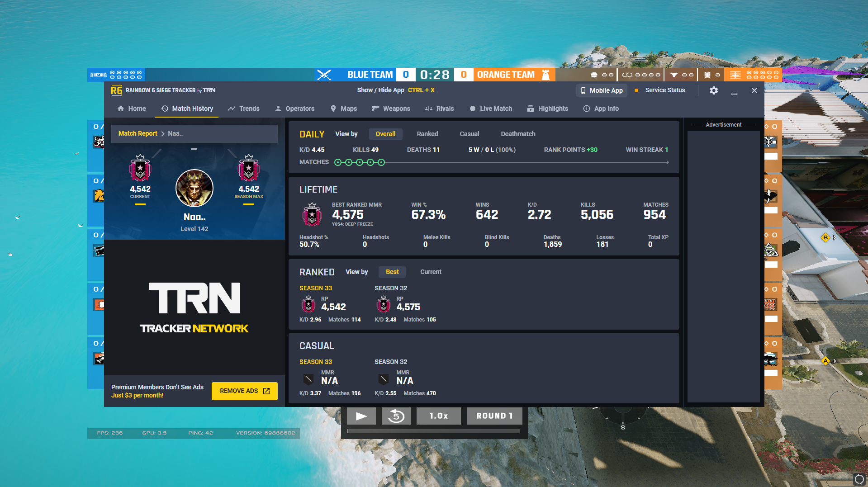Open the Highlights tab
Image resolution: width=868 pixels, height=487 pixels.
548,109
